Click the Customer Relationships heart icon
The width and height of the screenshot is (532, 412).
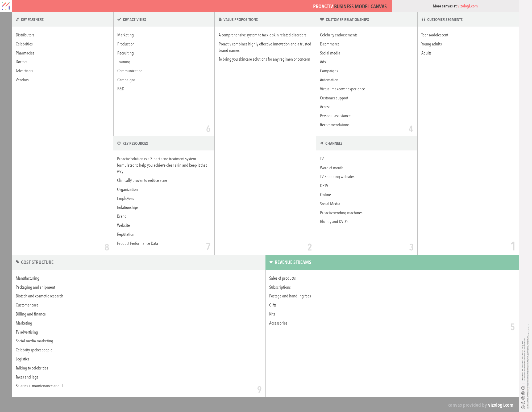coord(322,19)
